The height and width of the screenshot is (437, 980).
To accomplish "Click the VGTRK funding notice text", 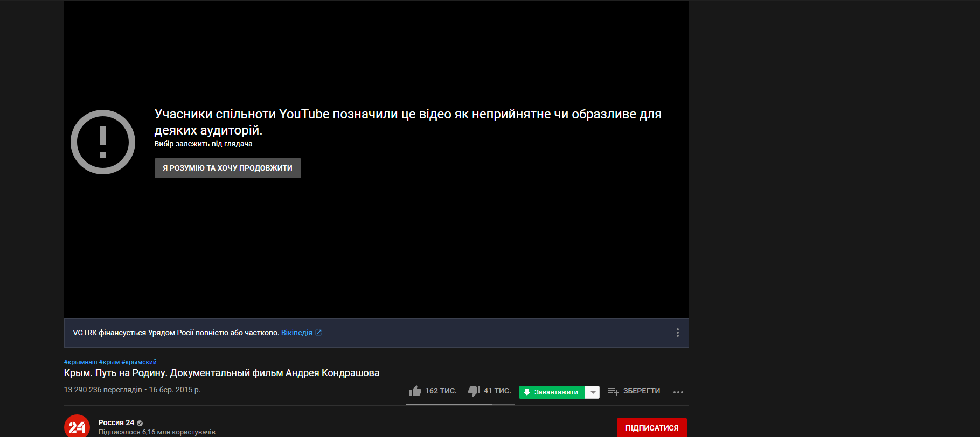I will tap(176, 333).
